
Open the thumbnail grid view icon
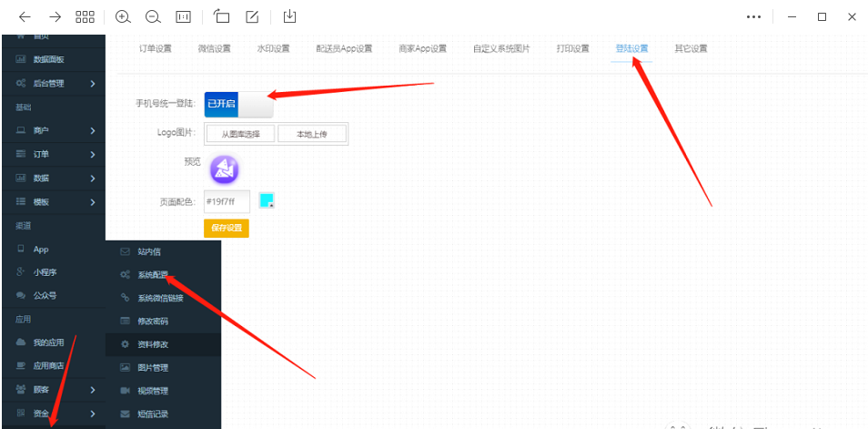[x=85, y=16]
